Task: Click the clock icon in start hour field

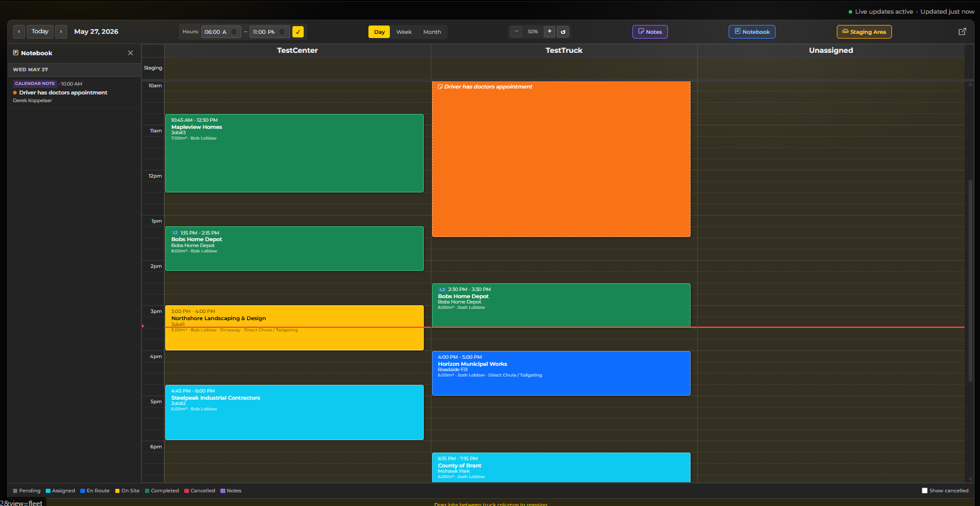Action: point(234,32)
